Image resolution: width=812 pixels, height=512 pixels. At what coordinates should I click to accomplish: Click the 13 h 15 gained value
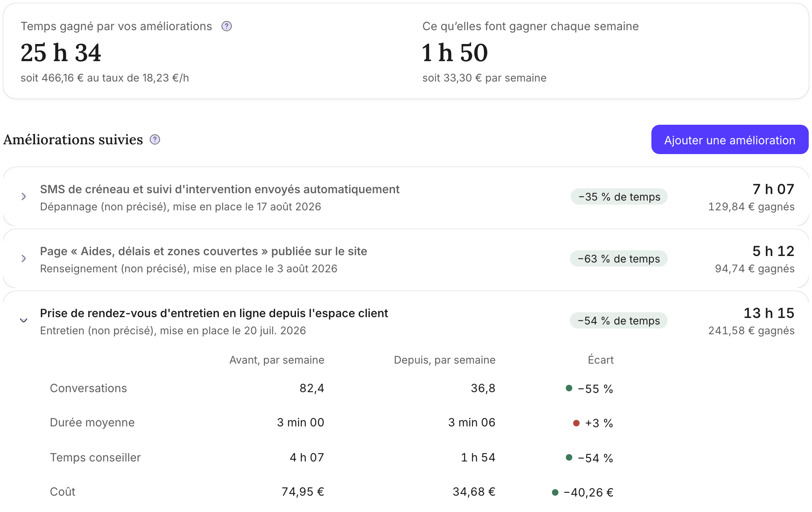tap(769, 313)
